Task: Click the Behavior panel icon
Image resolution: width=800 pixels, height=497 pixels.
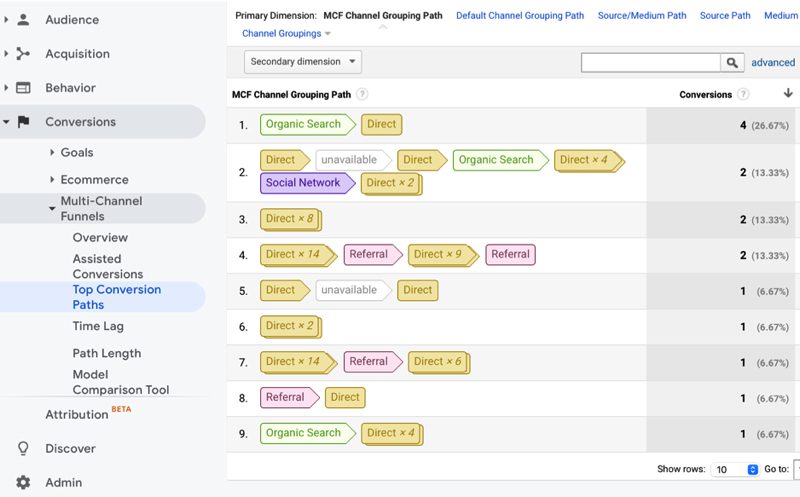Action: [x=23, y=88]
